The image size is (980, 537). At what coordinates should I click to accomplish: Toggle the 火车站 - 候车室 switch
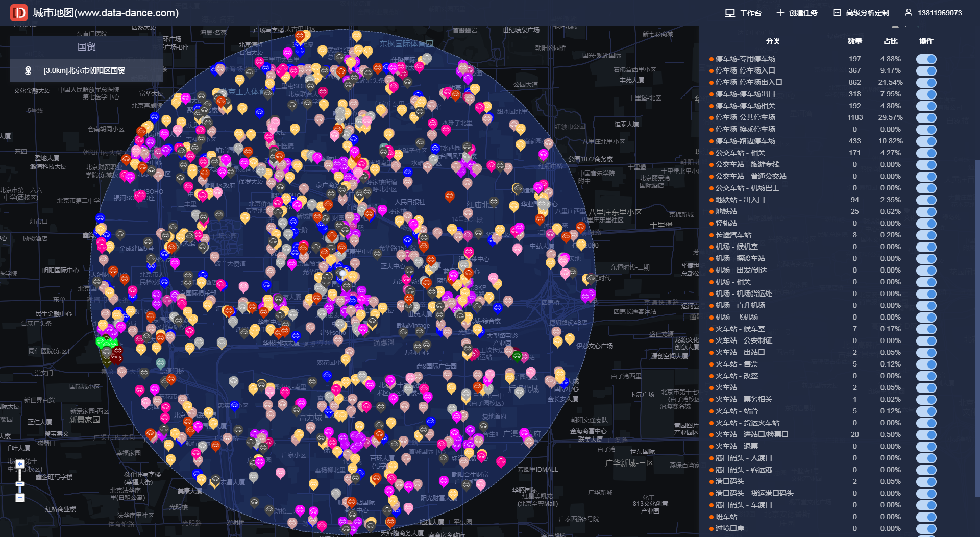926,329
